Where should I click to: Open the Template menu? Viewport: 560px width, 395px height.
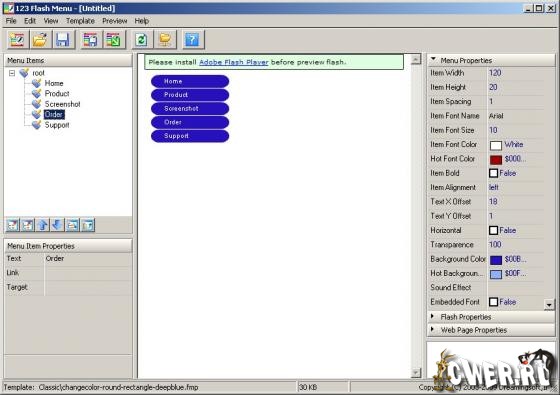(80, 21)
